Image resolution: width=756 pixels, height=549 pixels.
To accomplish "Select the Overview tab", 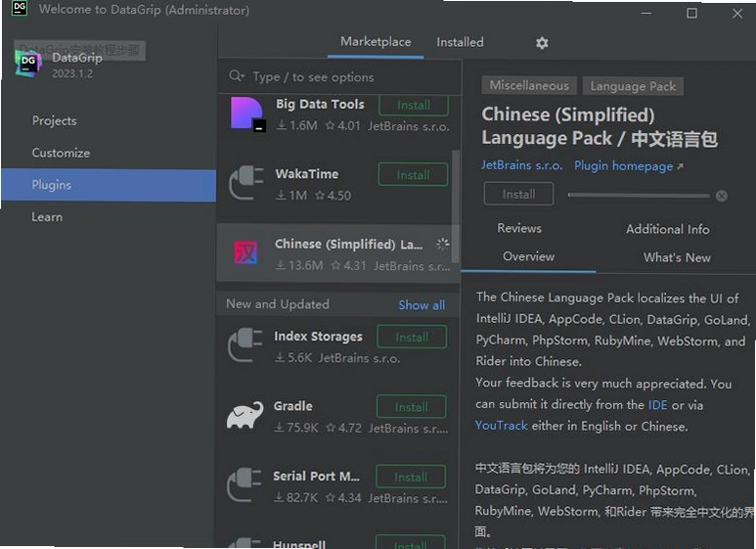I will pyautogui.click(x=528, y=256).
